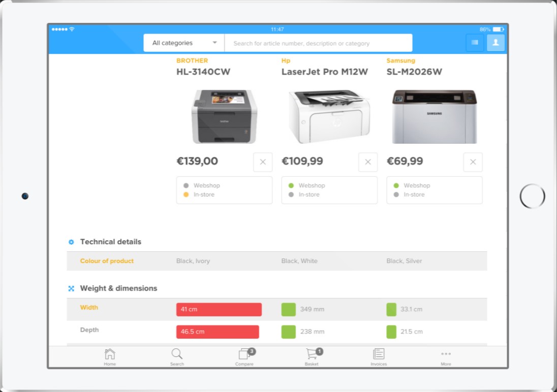Image resolution: width=557 pixels, height=392 pixels.
Task: Click the Black, White colour value
Action: click(x=299, y=261)
